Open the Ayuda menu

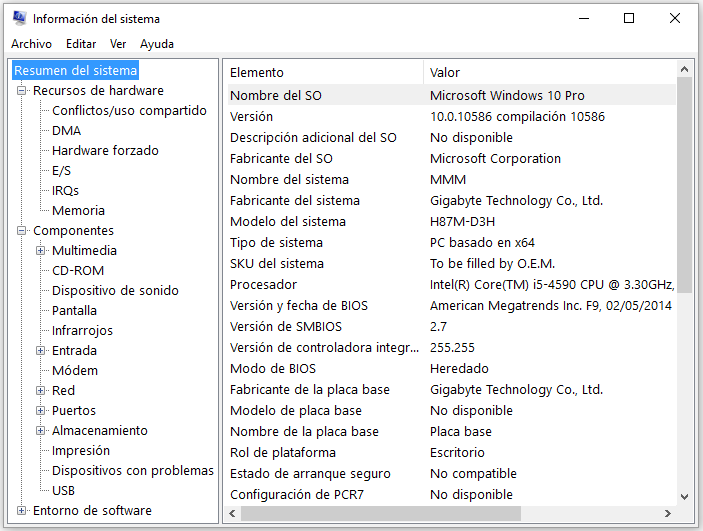point(157,44)
